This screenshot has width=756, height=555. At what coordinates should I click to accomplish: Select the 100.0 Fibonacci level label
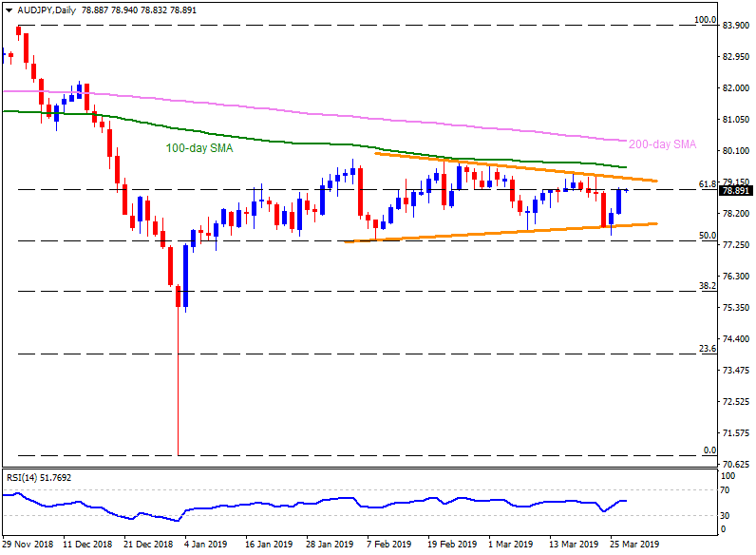click(x=704, y=20)
